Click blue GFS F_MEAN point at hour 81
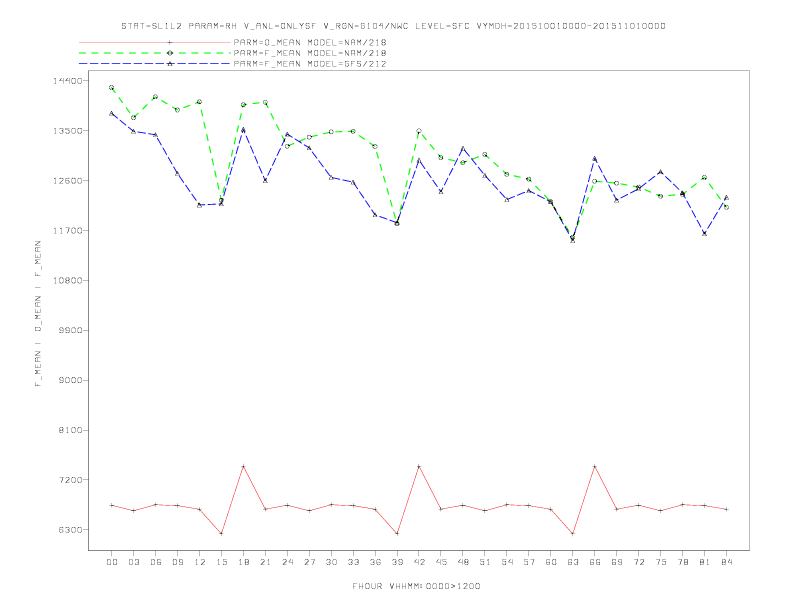Viewport: 792px width, 612px height. tap(704, 234)
